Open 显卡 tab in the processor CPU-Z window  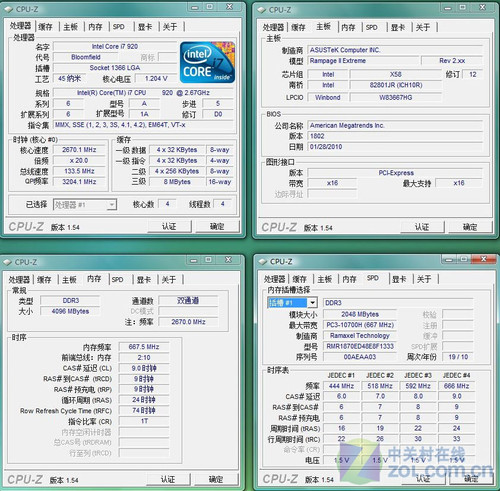coord(145,27)
